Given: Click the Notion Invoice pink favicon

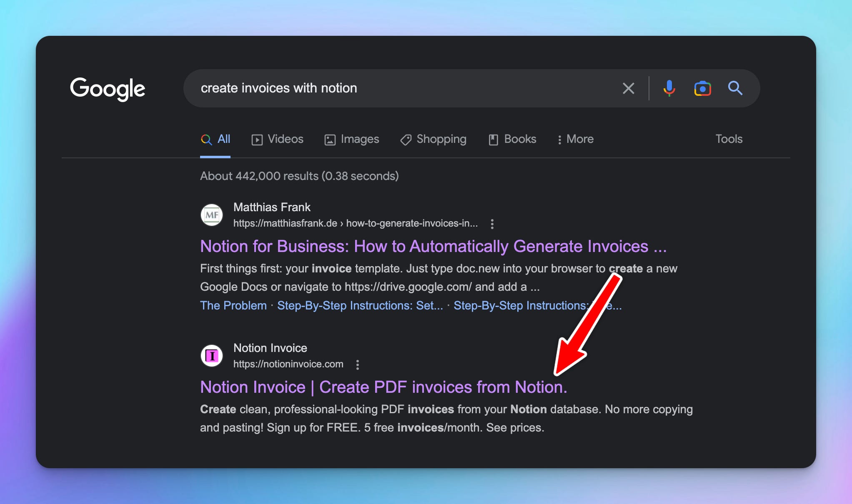Looking at the screenshot, I should pyautogui.click(x=212, y=356).
